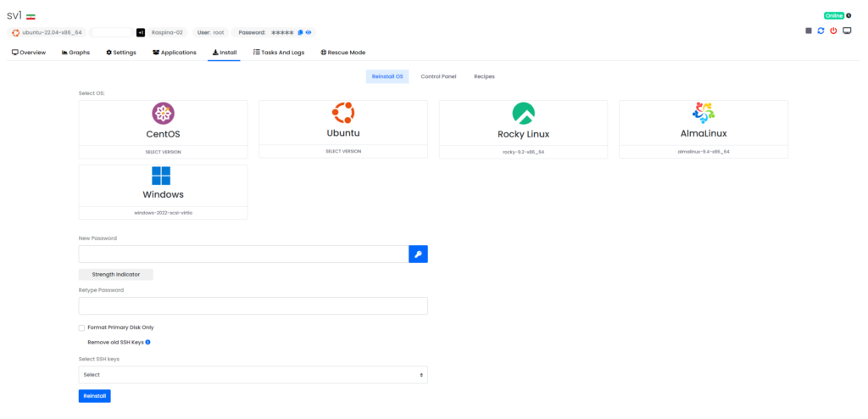
Task: Open the rocky-9.2-x86_64 version selector
Action: [523, 152]
